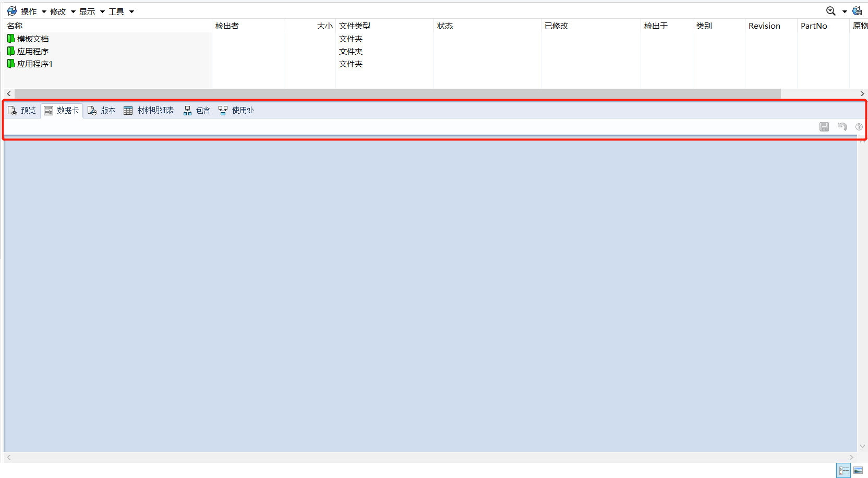Switch to details list view
Screen dimensions: 868x478
coord(843,470)
